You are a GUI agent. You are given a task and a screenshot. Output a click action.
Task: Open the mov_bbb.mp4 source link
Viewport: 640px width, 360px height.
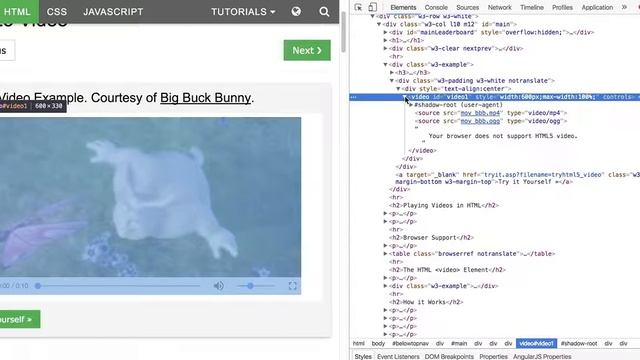(x=480, y=113)
